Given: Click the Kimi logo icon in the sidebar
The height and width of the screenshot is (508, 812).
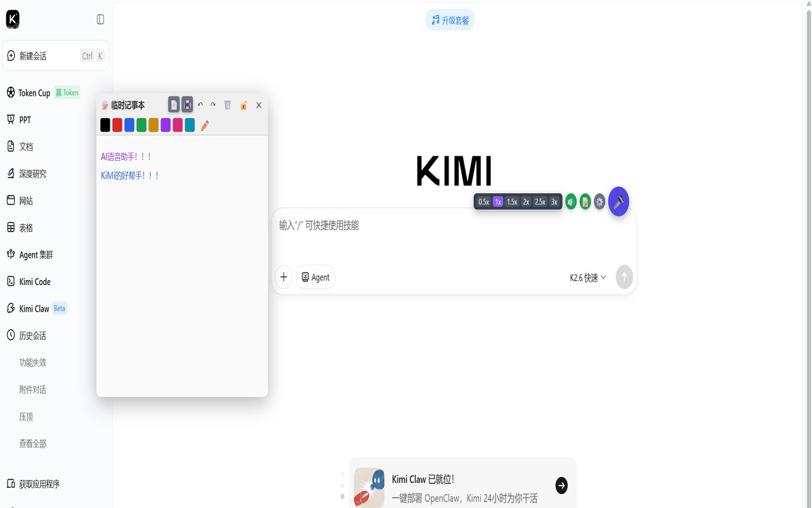Looking at the screenshot, I should click(13, 20).
